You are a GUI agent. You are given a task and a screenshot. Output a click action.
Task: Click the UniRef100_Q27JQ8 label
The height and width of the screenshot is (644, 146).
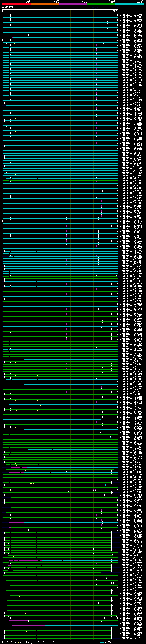[x=131, y=218]
